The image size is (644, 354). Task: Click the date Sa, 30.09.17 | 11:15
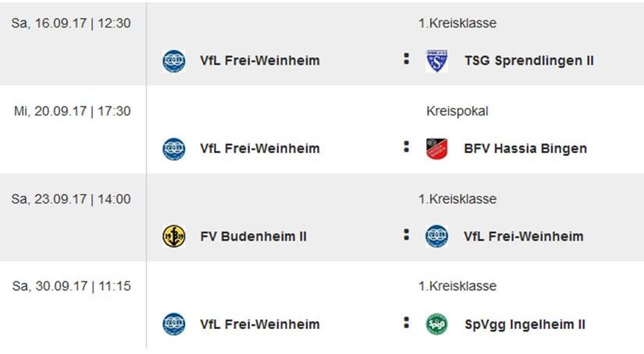pyautogui.click(x=72, y=286)
